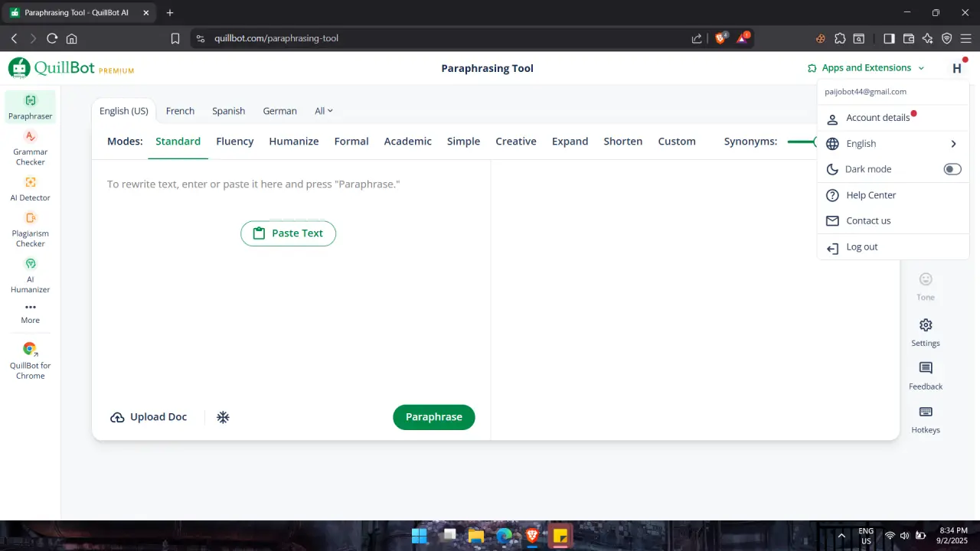This screenshot has width=980, height=551.
Task: Open taskbar clock and date
Action: (953, 536)
